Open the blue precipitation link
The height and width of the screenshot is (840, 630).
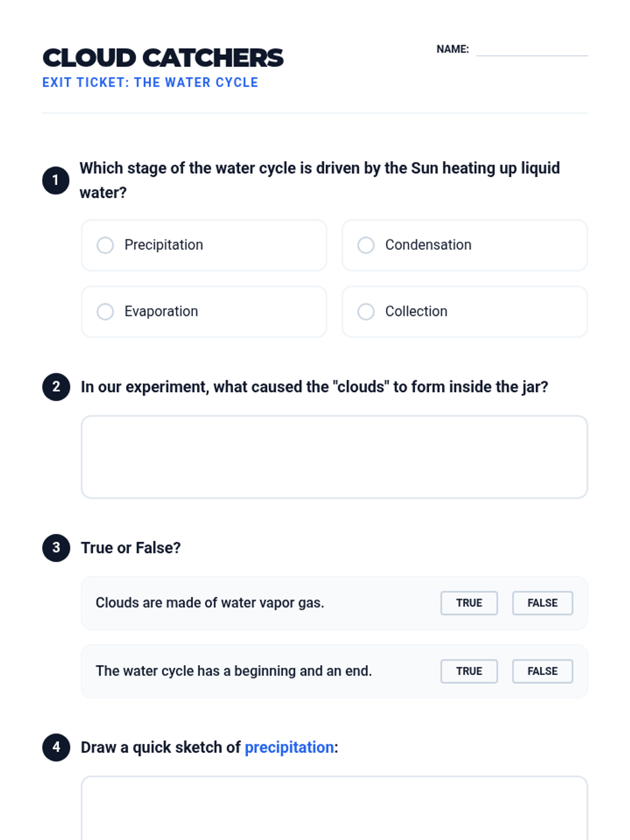click(x=289, y=748)
